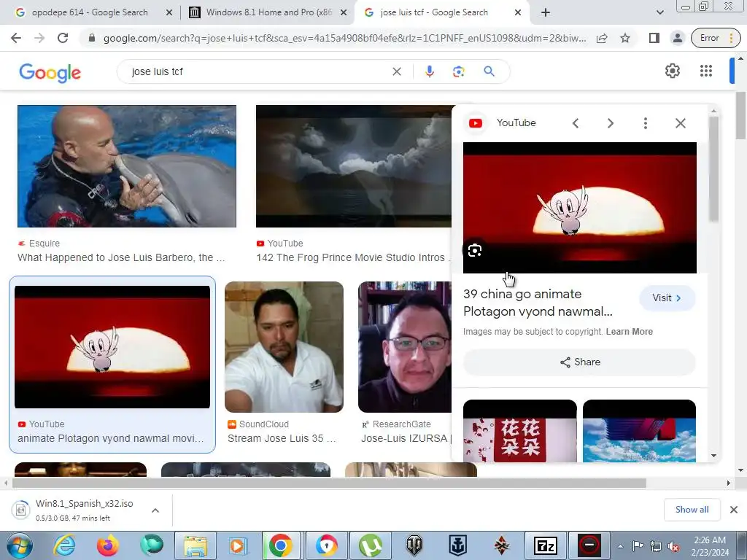Clear the search query with X

[396, 71]
